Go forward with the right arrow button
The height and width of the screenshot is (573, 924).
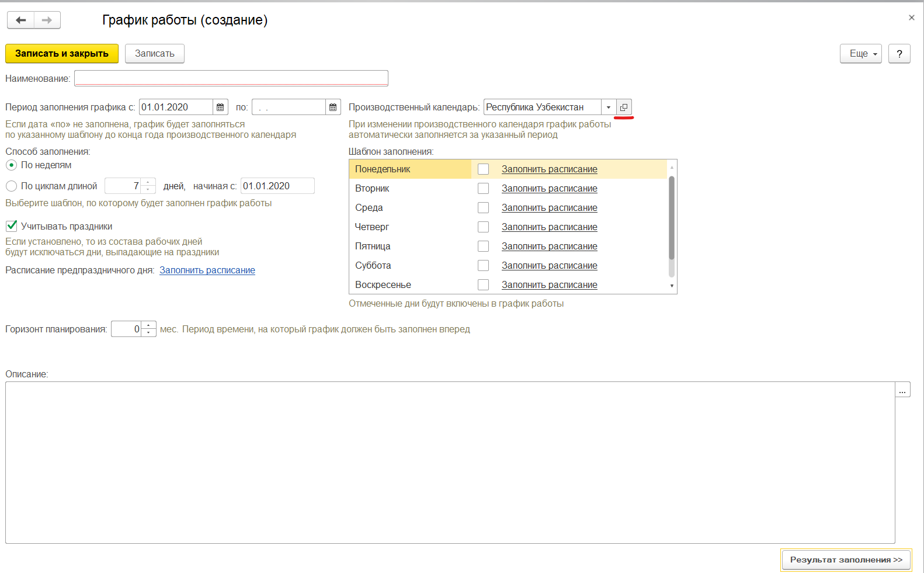[47, 20]
